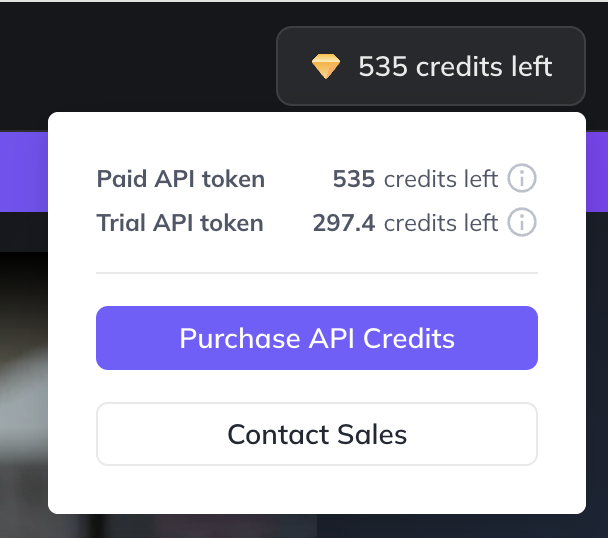The width and height of the screenshot is (608, 538).
Task: Click the Purchase API Credits button
Action: [317, 338]
